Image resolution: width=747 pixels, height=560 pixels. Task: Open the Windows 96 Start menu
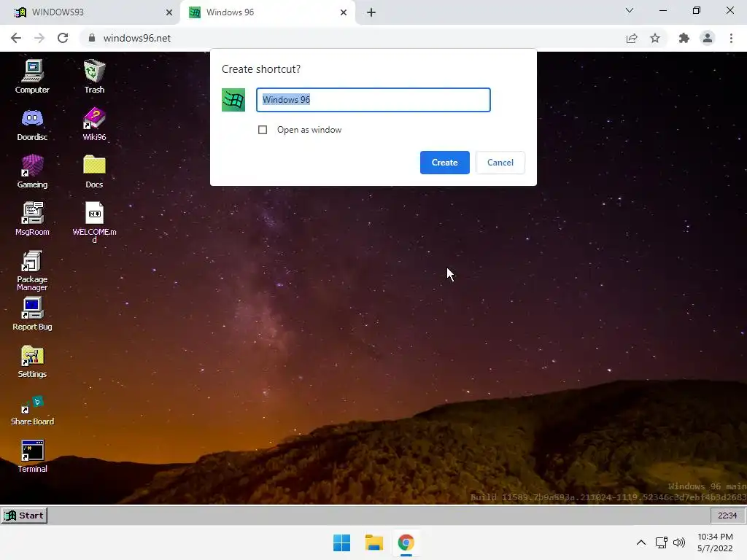(24, 516)
